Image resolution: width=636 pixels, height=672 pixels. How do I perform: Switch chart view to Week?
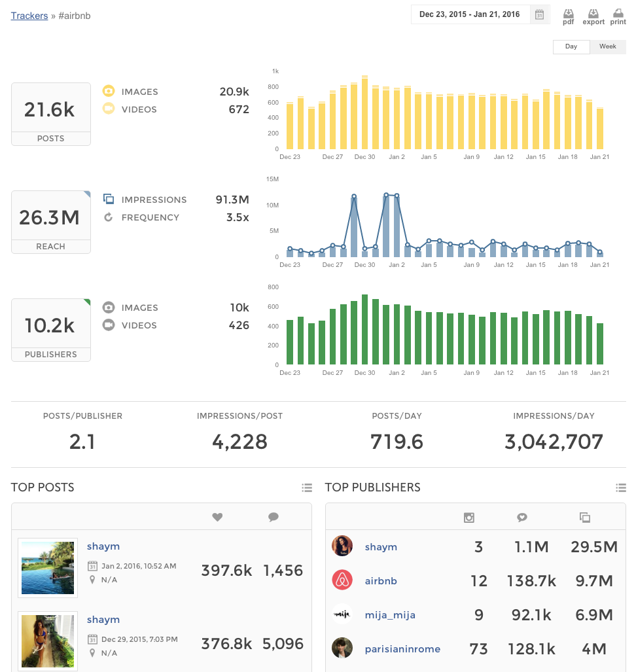608,46
